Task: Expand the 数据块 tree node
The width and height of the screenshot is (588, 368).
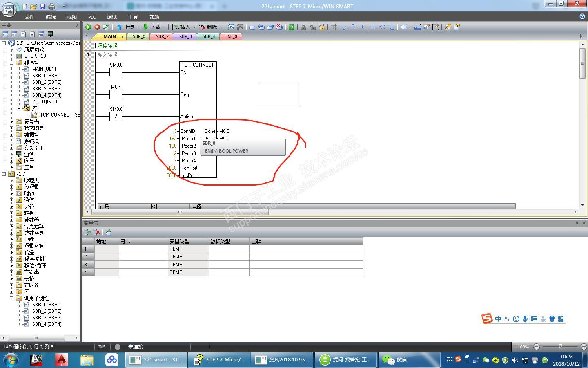Action: [12, 135]
